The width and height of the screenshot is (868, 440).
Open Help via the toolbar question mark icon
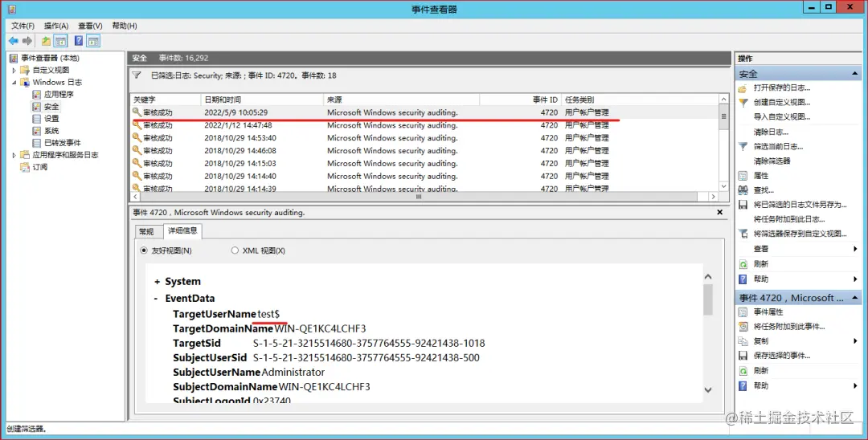click(x=79, y=40)
